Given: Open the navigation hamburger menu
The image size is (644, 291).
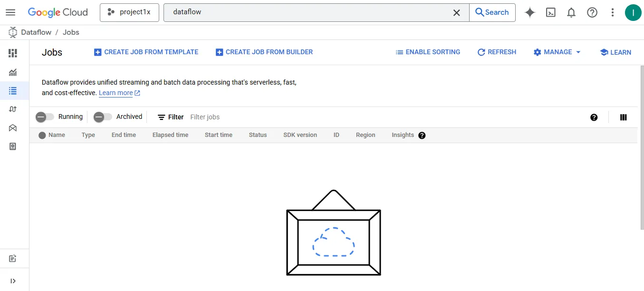Looking at the screenshot, I should coord(10,12).
